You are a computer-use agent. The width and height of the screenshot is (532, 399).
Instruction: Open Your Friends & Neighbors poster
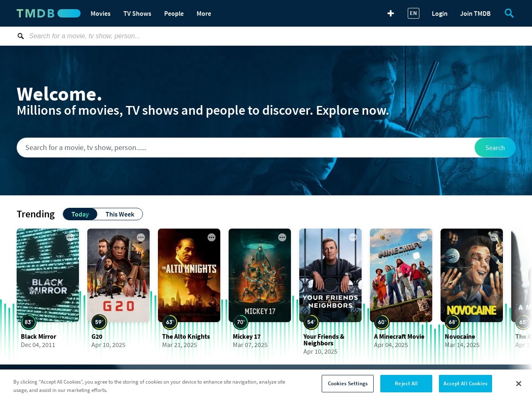330,275
